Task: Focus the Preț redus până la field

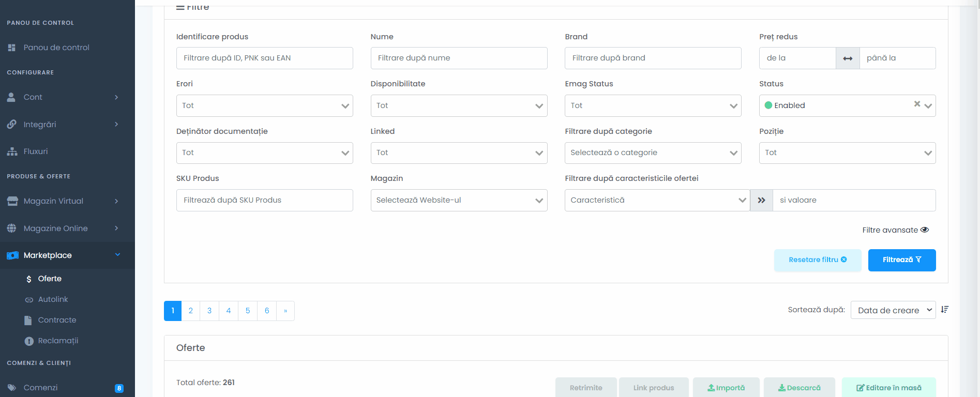Action: 898,58
